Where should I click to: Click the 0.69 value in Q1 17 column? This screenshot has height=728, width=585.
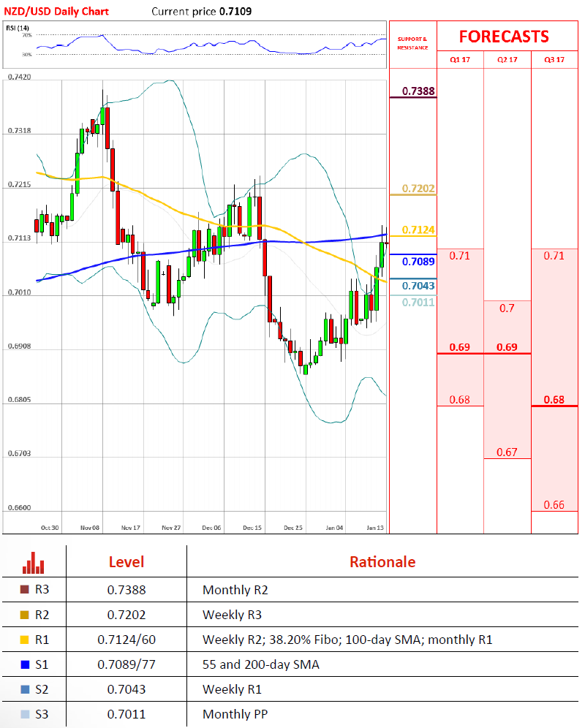point(459,347)
